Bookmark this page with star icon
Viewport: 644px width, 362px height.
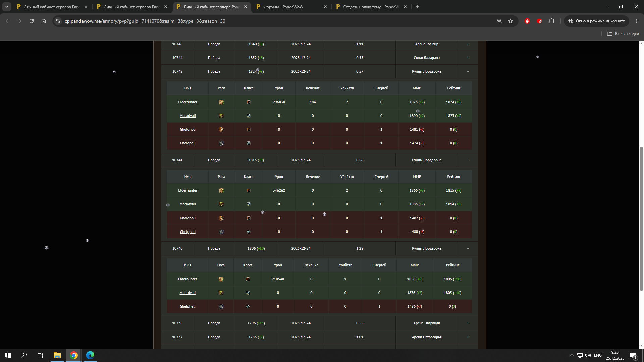point(511,21)
